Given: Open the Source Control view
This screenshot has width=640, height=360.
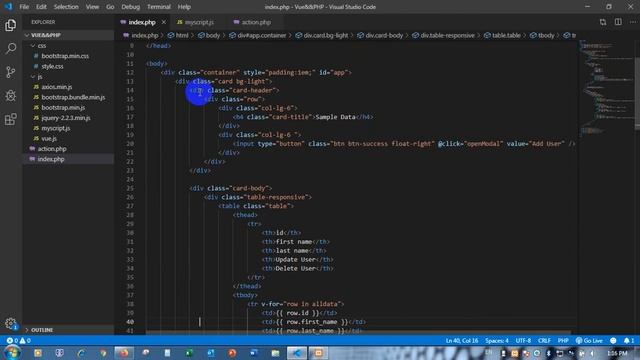Looking at the screenshot, I should point(11,72).
